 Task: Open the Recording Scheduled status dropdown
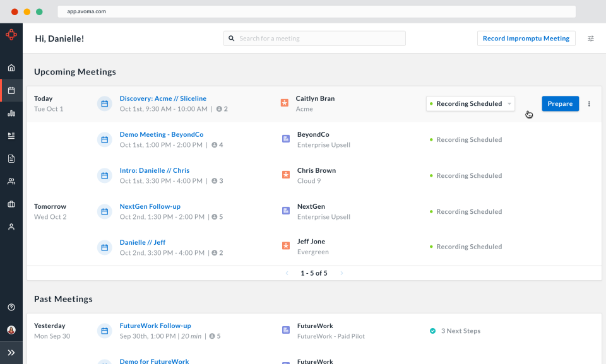tap(470, 103)
